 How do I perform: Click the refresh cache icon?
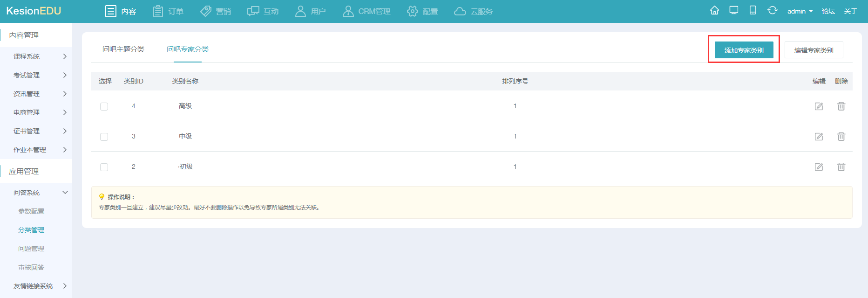coord(772,10)
